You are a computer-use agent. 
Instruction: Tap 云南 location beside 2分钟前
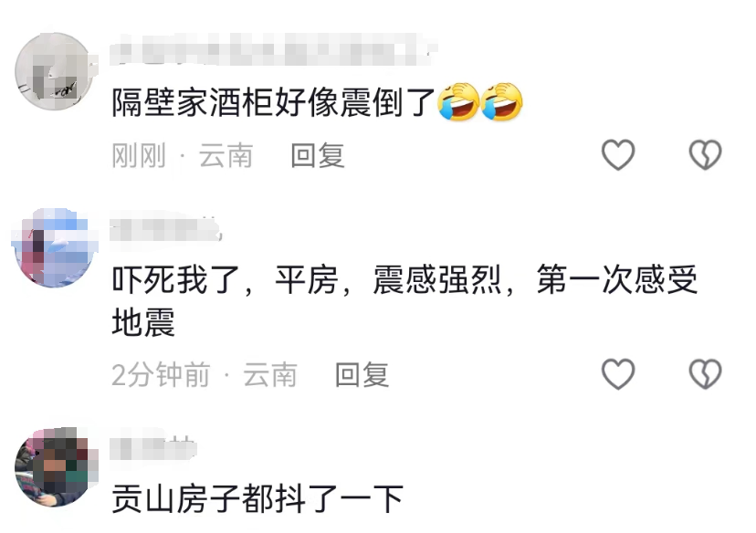click(x=270, y=375)
